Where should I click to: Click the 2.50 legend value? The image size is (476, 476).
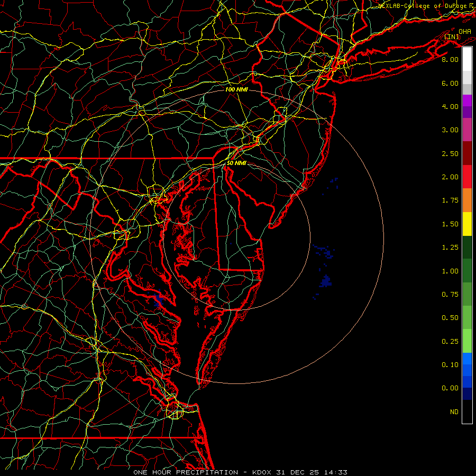[x=450, y=153]
